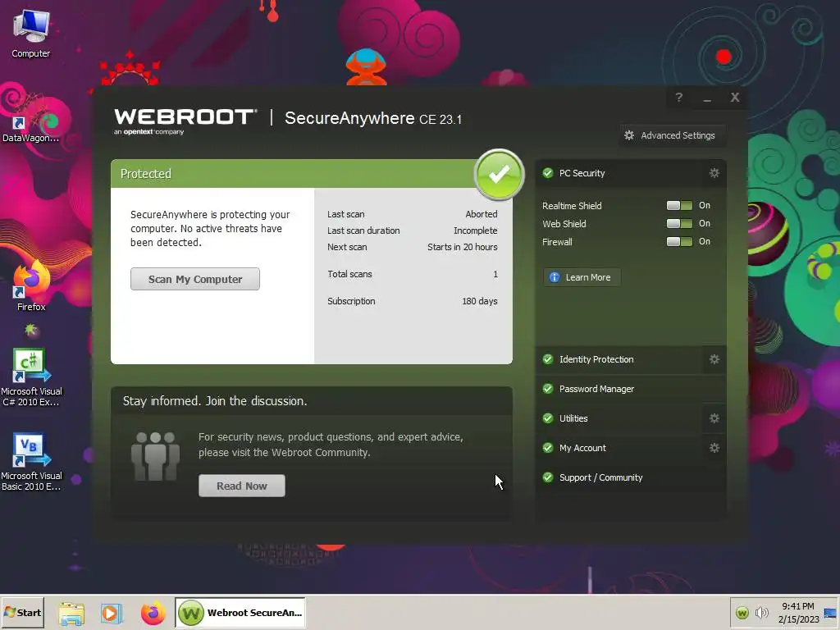The height and width of the screenshot is (630, 840).
Task: Open the Windows Start menu
Action: [x=23, y=613]
